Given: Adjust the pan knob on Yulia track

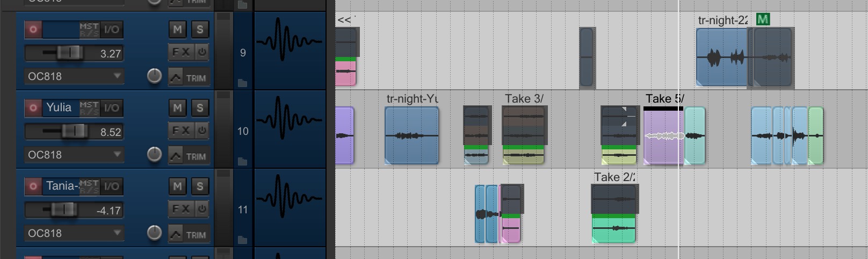Looking at the screenshot, I should 154,154.
